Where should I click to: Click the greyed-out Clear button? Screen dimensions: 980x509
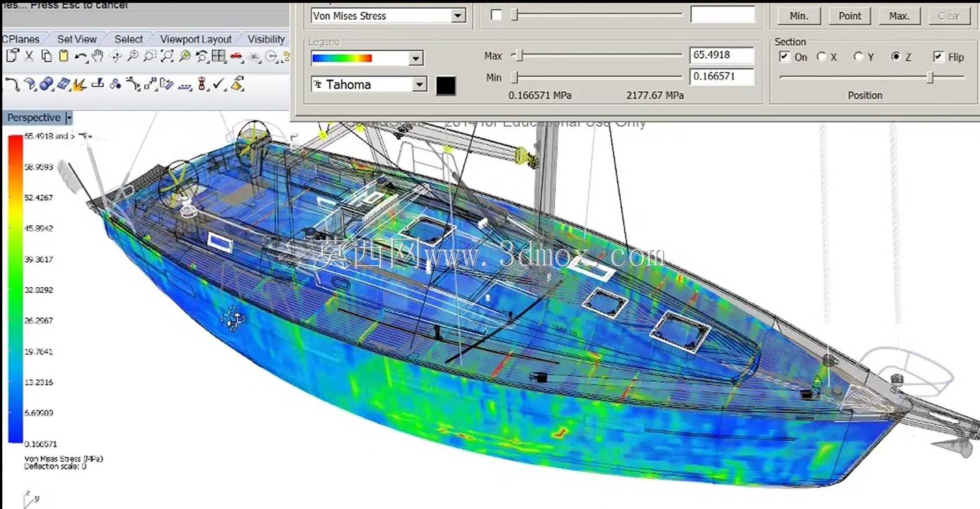click(x=949, y=16)
